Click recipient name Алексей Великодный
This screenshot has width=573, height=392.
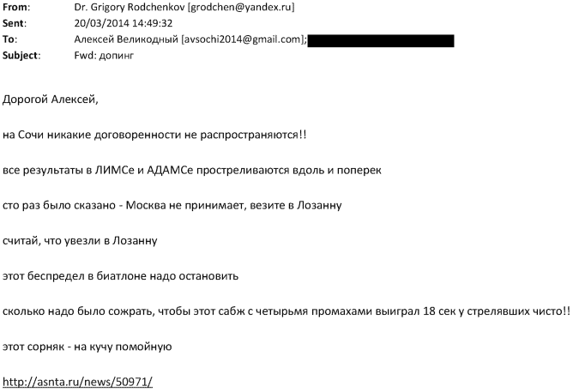126,39
